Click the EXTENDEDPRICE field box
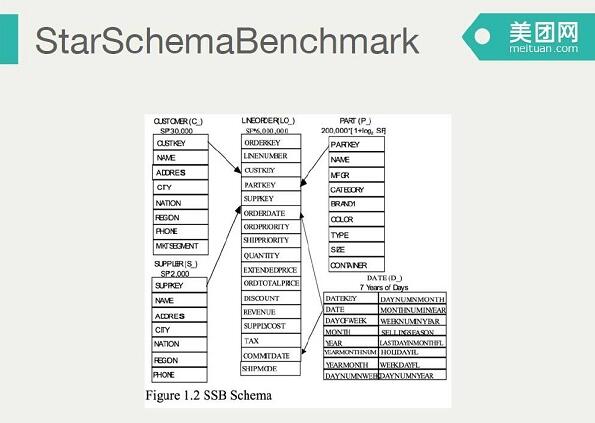This screenshot has height=423, width=595. pos(271,269)
